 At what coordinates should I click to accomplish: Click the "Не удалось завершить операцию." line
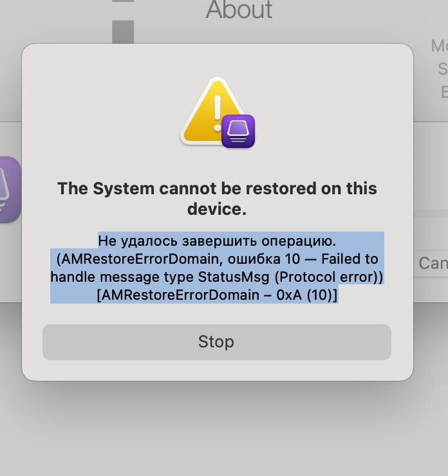click(x=217, y=241)
